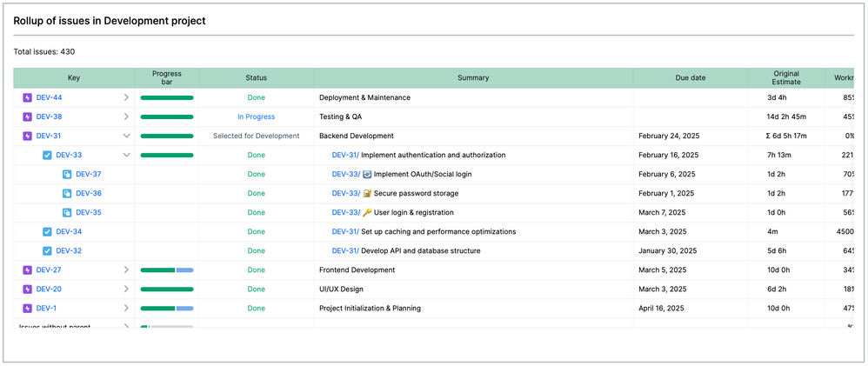Open issue DEV-31 key link
The height and width of the screenshot is (366, 868).
[48, 136]
